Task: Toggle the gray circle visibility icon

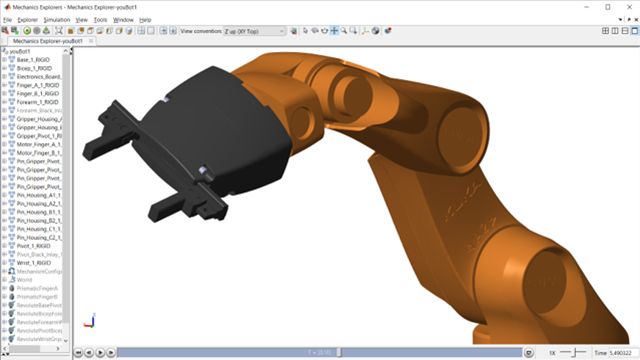Action: pos(37,31)
